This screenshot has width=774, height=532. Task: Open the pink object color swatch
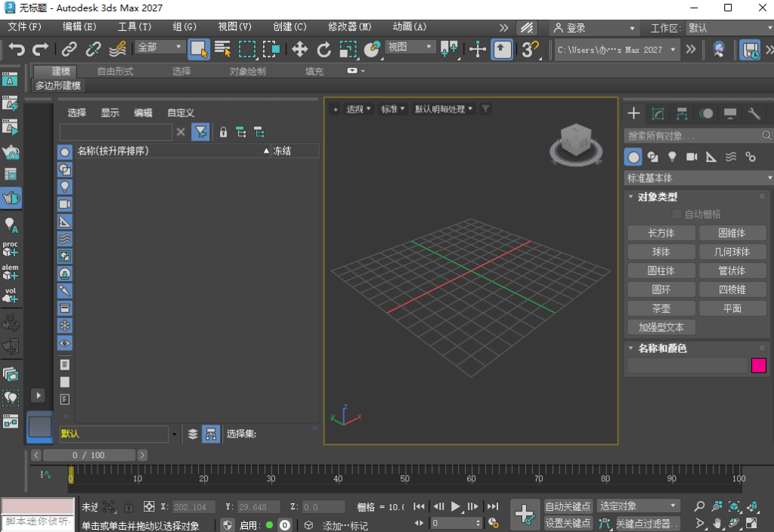pos(759,365)
